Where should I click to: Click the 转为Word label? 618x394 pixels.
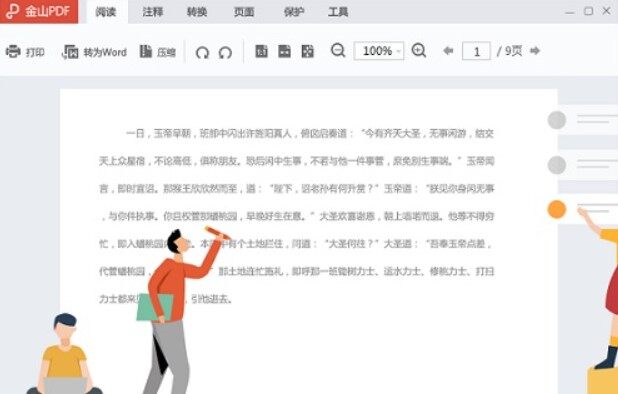(105, 52)
